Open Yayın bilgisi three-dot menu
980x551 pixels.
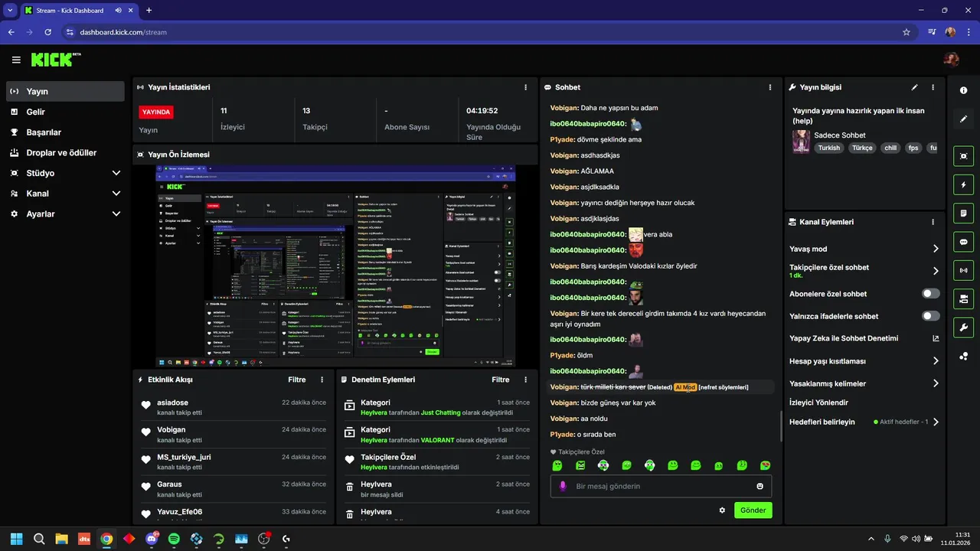coord(933,87)
